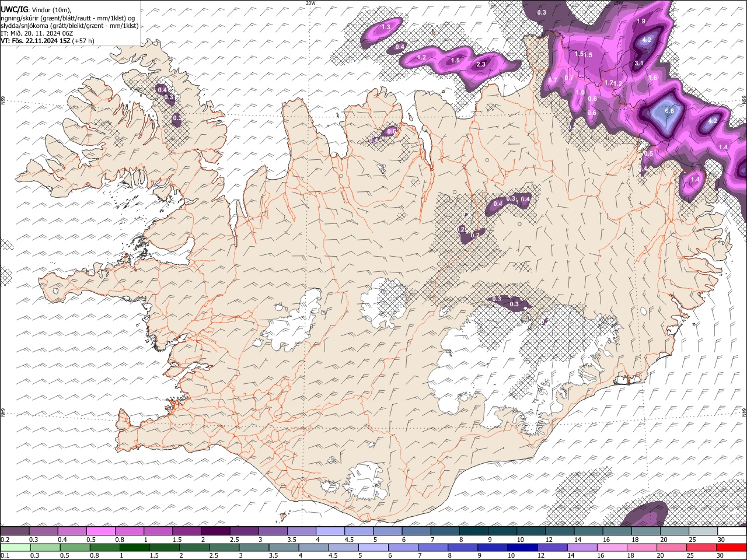Pick the deep blue lower swatch between 10 and 12
This screenshot has width=747, height=560.
point(522,547)
